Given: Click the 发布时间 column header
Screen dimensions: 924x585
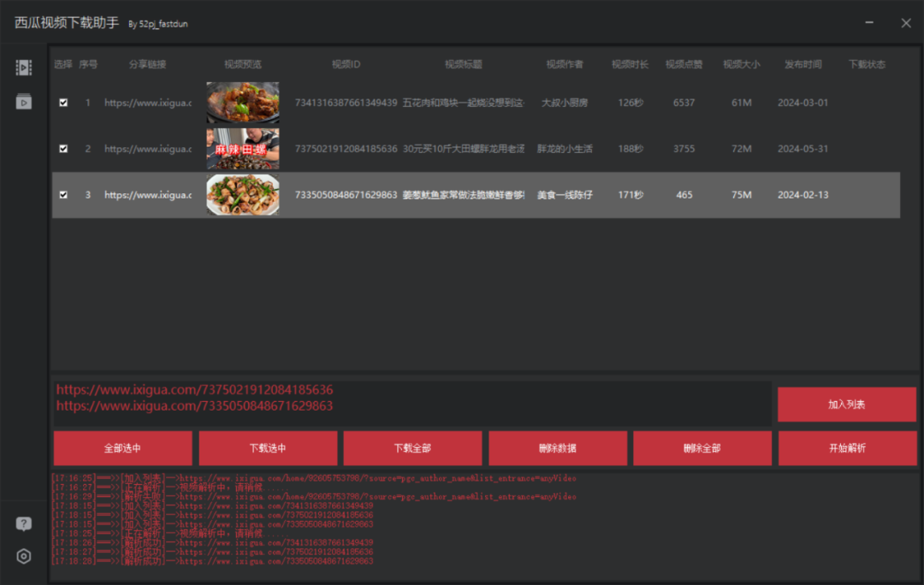Looking at the screenshot, I should tap(803, 64).
